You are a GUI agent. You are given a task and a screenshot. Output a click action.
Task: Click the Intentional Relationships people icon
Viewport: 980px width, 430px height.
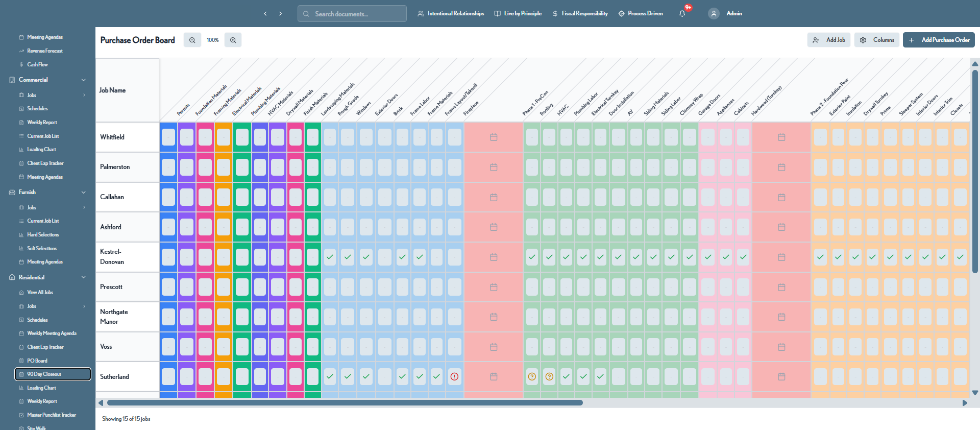tap(421, 14)
